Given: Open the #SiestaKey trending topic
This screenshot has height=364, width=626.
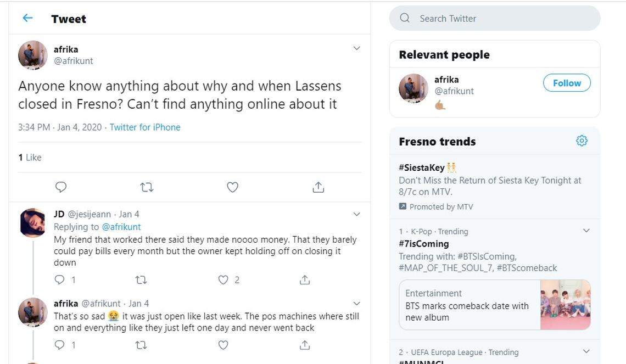Looking at the screenshot, I should pos(423,167).
